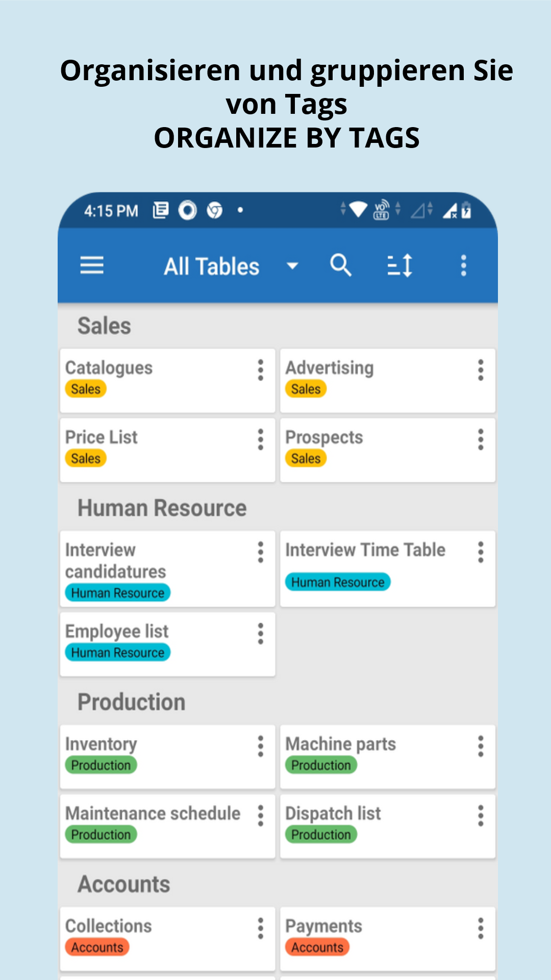Open options for Interview Time Table
Viewport: 551px width, 980px height.
[x=481, y=552]
